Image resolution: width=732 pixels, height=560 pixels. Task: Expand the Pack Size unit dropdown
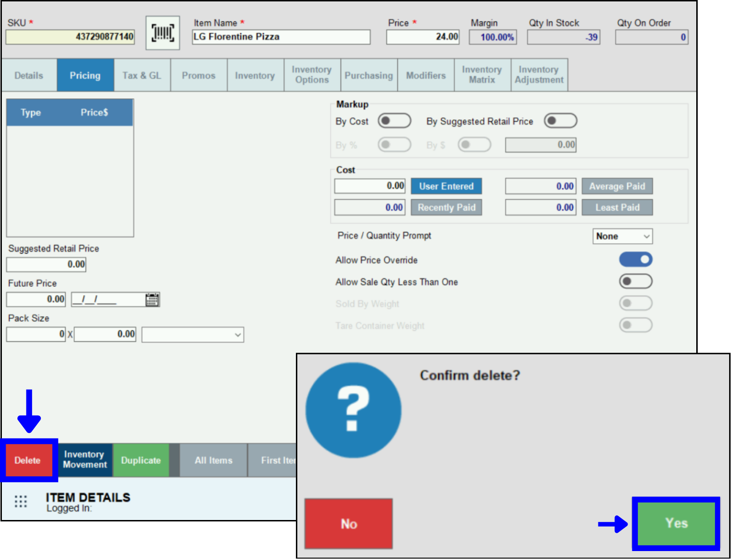(192, 335)
